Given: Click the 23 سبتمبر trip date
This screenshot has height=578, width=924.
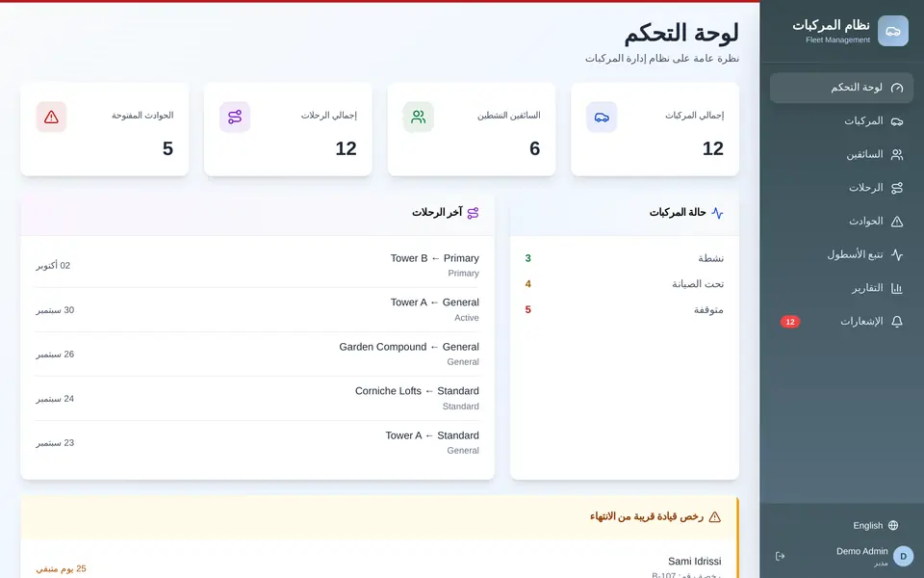Looking at the screenshot, I should (55, 443).
